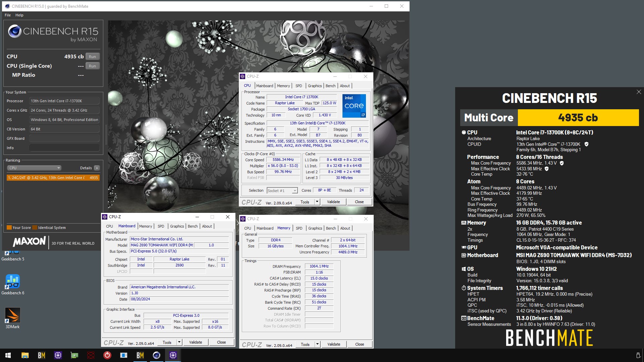Screen dimensions: 644x362
Task: Click the Processor field 13th Gen Intel Core i7-13700K
Action: point(64,101)
